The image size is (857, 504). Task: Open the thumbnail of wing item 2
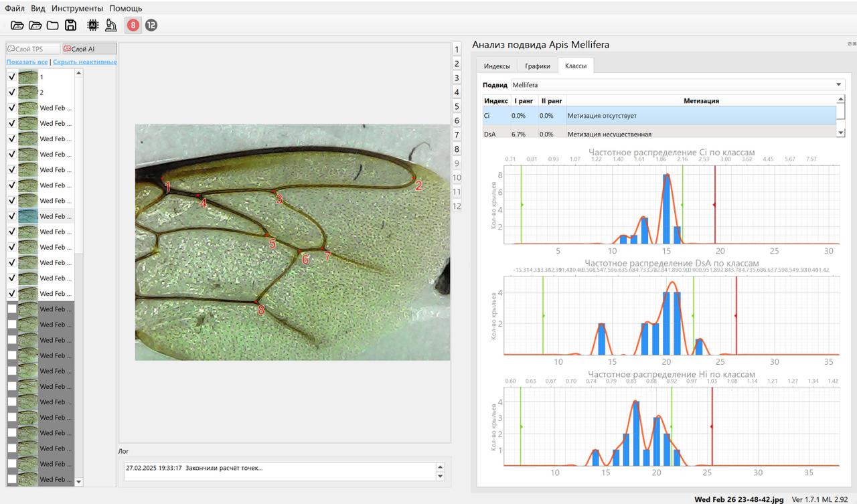click(28, 92)
